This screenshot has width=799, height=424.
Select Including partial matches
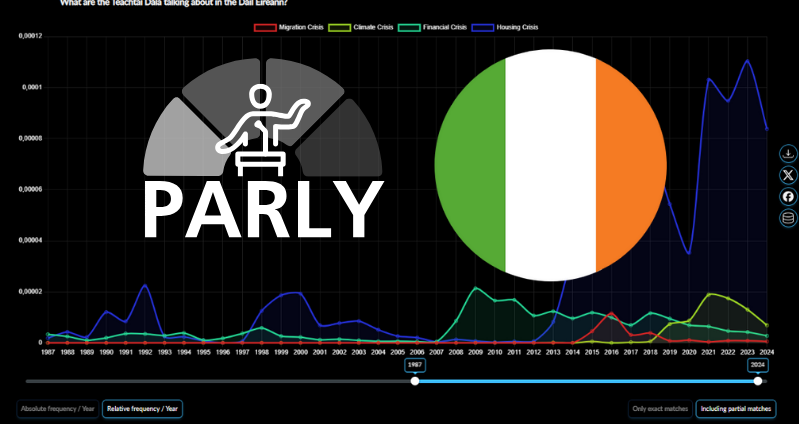736,408
